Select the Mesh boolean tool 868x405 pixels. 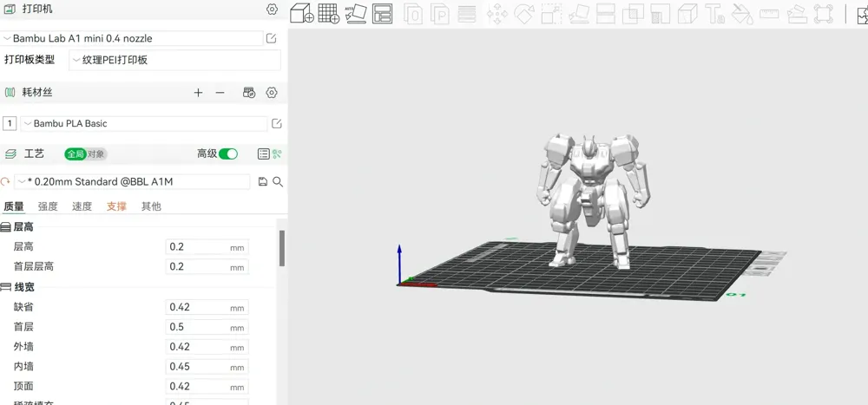(634, 14)
